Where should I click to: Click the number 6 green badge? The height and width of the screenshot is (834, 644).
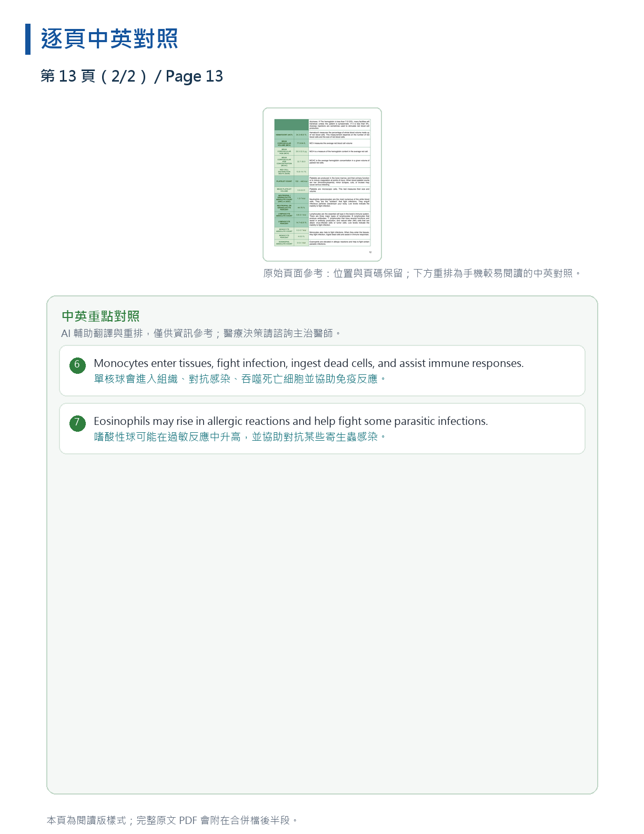77,365
